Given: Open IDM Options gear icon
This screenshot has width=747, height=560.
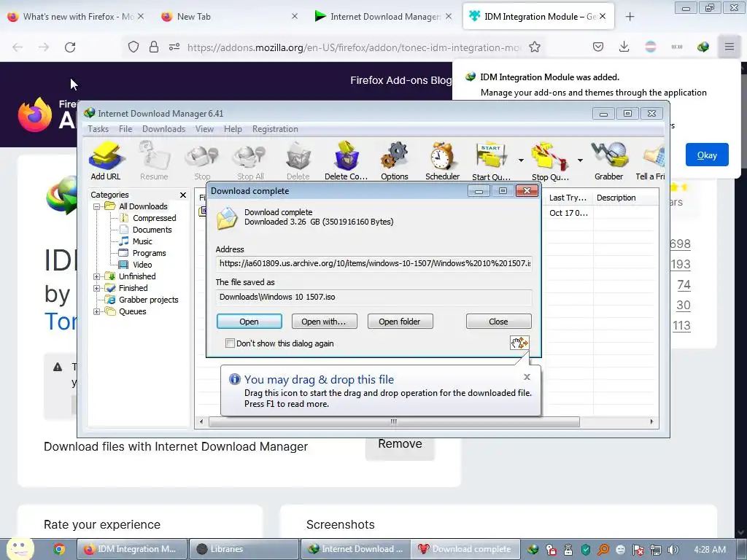Looking at the screenshot, I should pos(395,161).
